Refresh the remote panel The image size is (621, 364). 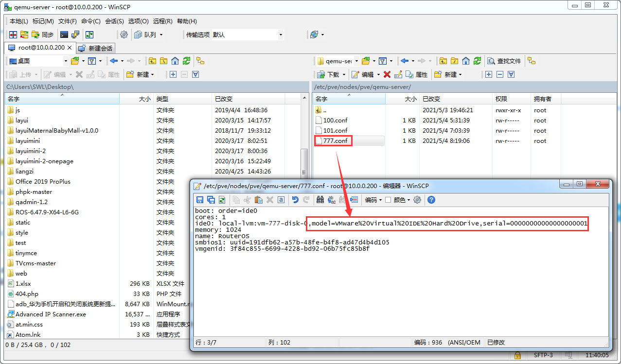tap(477, 61)
